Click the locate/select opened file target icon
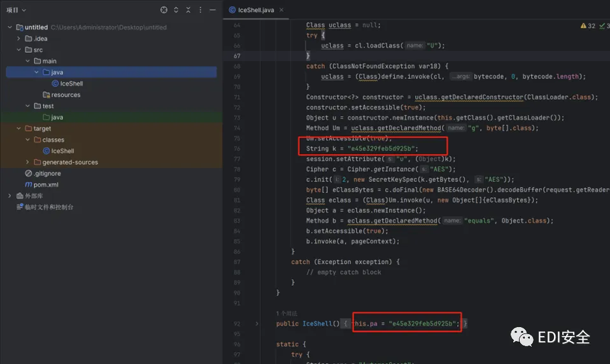The height and width of the screenshot is (364, 610). click(164, 10)
